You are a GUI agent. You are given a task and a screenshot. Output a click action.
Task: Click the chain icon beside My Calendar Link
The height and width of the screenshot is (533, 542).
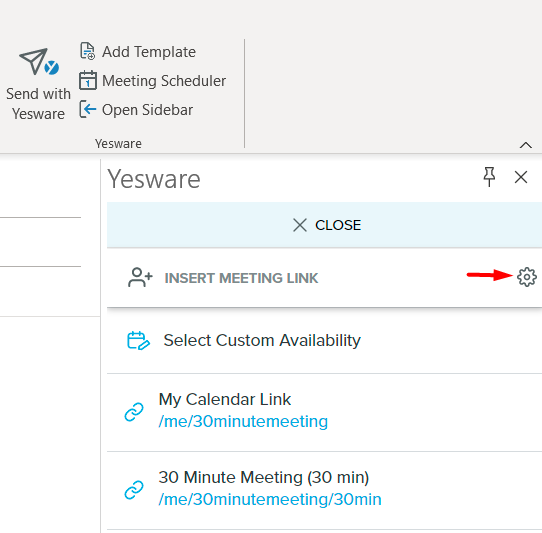pos(134,412)
